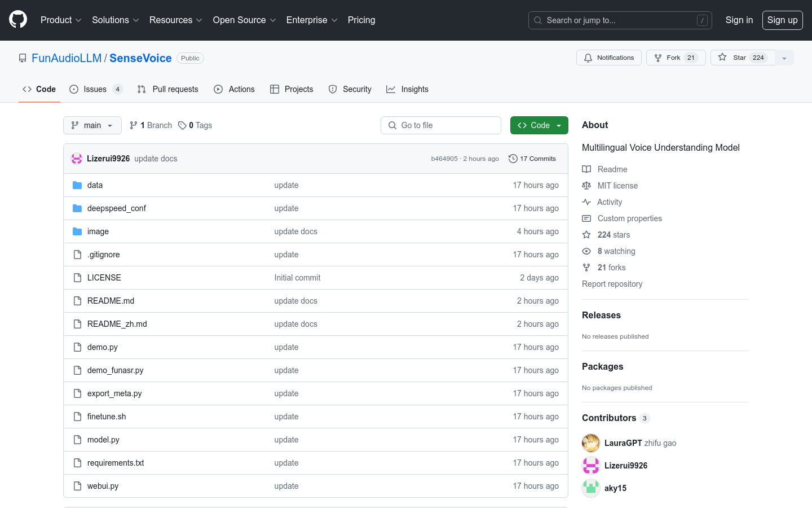Click the Sign up button
Viewport: 812px width, 508px height.
pos(783,20)
